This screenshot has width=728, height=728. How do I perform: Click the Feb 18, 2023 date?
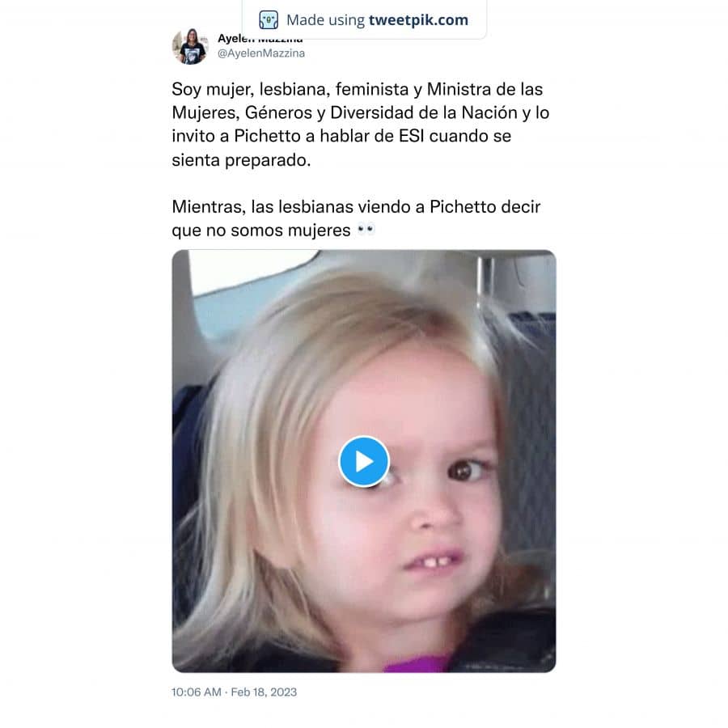pyautogui.click(x=264, y=692)
